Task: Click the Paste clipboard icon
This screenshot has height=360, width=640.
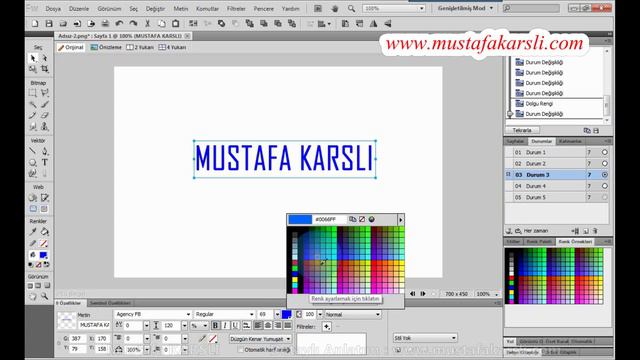Action: pos(176,24)
